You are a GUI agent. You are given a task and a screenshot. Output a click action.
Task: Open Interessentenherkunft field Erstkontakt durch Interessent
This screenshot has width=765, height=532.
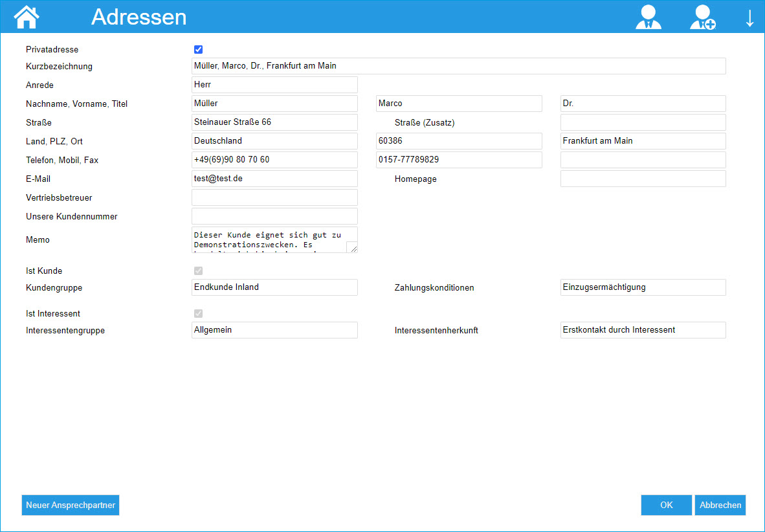point(643,330)
